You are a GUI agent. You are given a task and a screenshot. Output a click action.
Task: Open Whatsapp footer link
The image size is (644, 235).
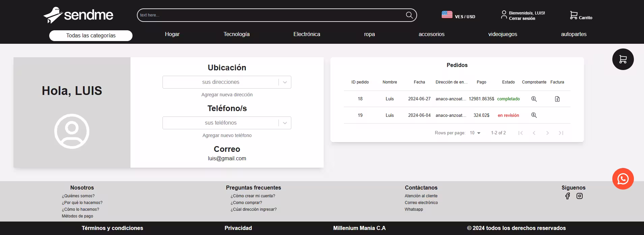tap(414, 209)
